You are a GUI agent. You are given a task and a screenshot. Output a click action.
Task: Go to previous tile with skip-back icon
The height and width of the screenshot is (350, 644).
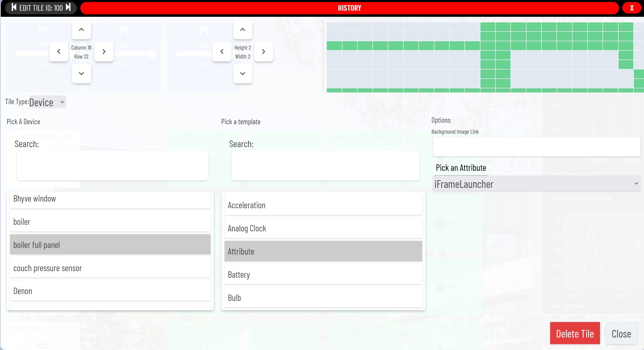[x=14, y=8]
